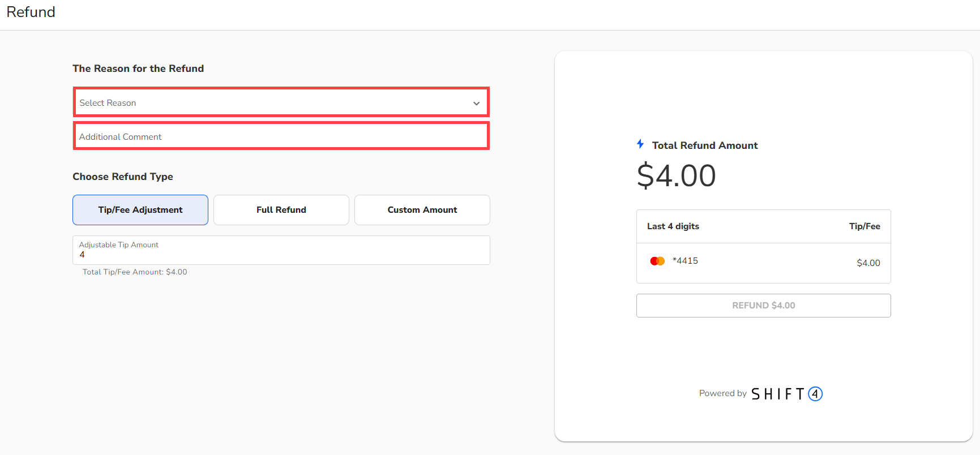Click the large $4.00 total amount
Screen dimensions: 980x455
(677, 175)
